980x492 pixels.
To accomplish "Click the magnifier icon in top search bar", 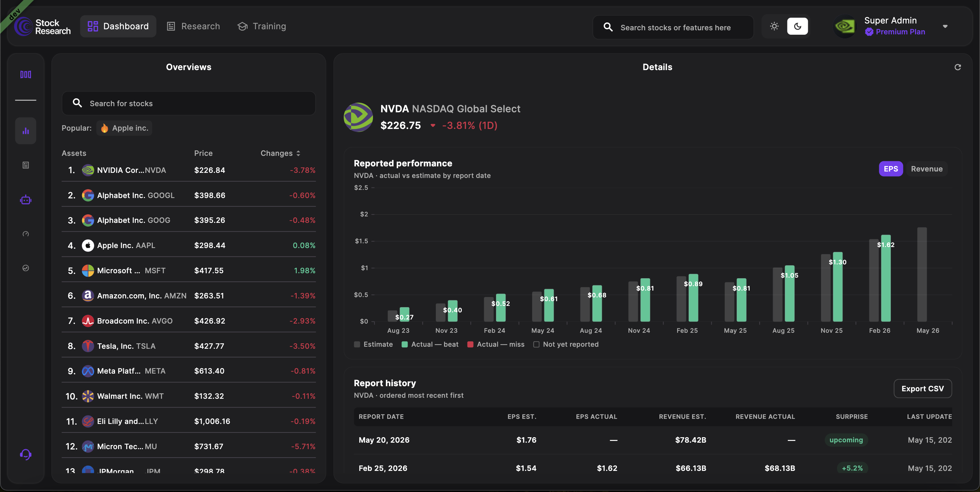I will (608, 27).
